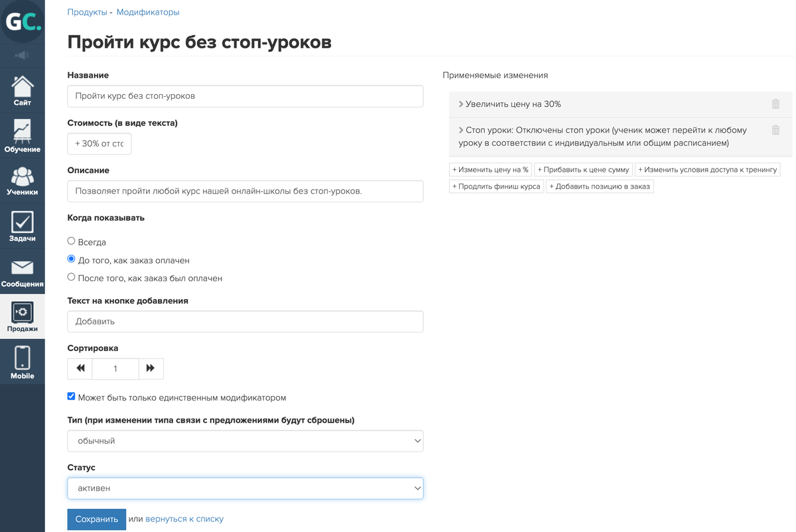Viewport: 796px width, 532px height.
Task: Delete the 'Увеличить цену на 30%' change
Action: [x=775, y=104]
